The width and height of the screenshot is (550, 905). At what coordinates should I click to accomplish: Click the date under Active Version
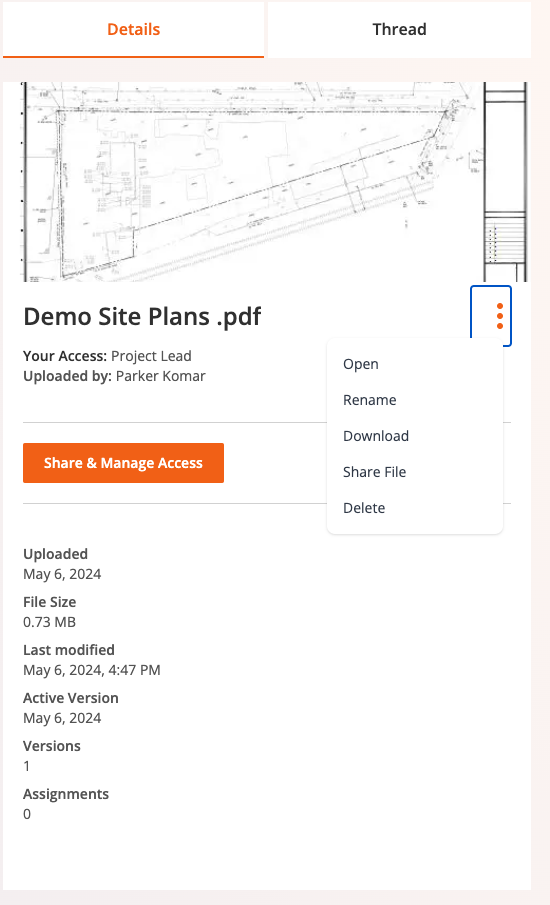62,718
